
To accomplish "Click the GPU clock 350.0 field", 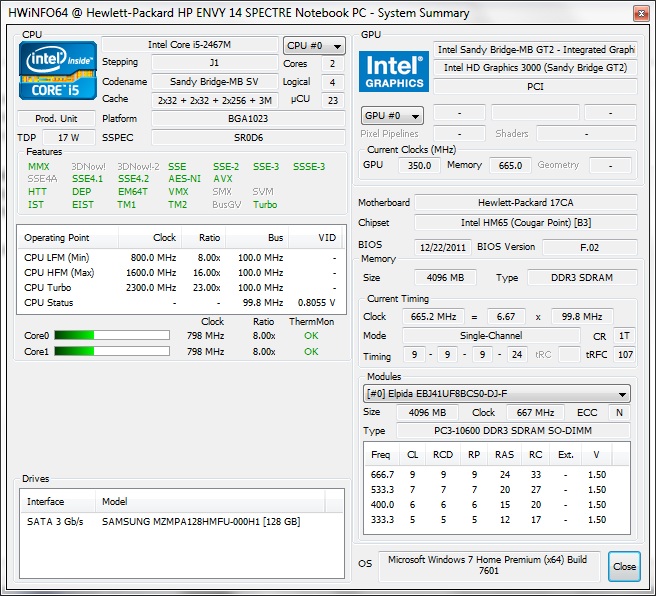I will pyautogui.click(x=419, y=165).
